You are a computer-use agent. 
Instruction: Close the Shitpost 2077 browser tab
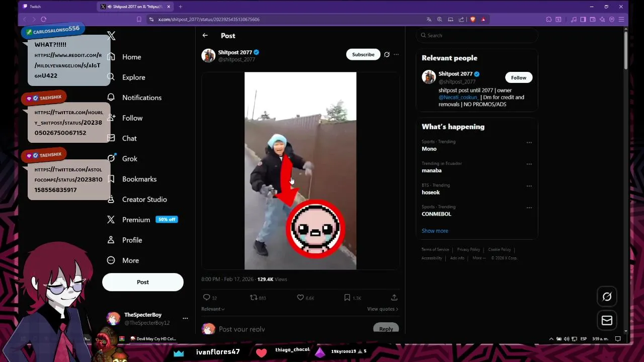[x=169, y=7]
